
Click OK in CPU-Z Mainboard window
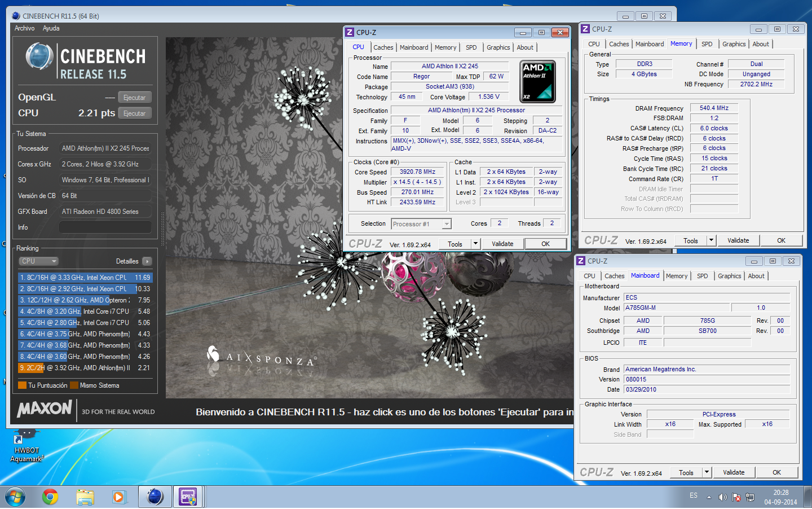pos(776,473)
